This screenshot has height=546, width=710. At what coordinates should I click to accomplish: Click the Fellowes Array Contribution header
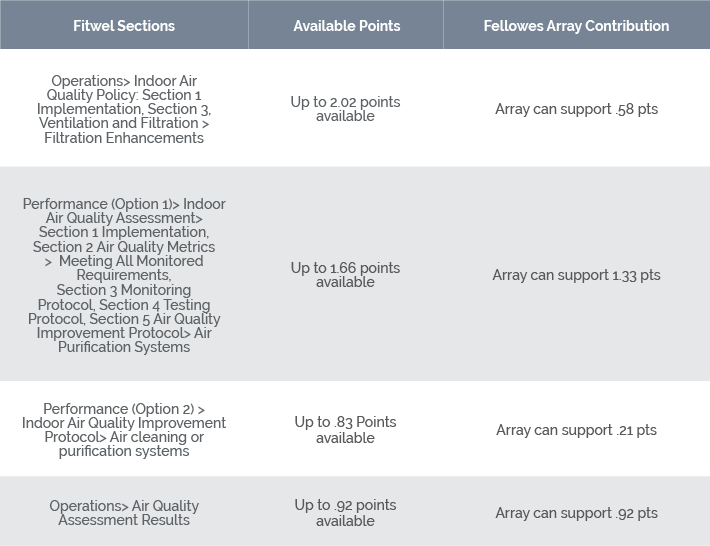(x=576, y=24)
